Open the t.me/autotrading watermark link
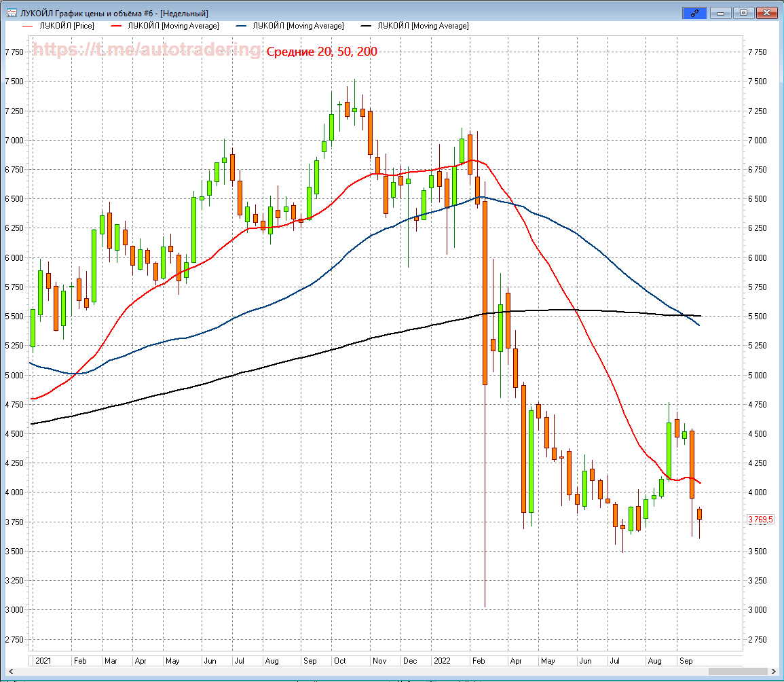784x682 pixels. pyautogui.click(x=147, y=50)
